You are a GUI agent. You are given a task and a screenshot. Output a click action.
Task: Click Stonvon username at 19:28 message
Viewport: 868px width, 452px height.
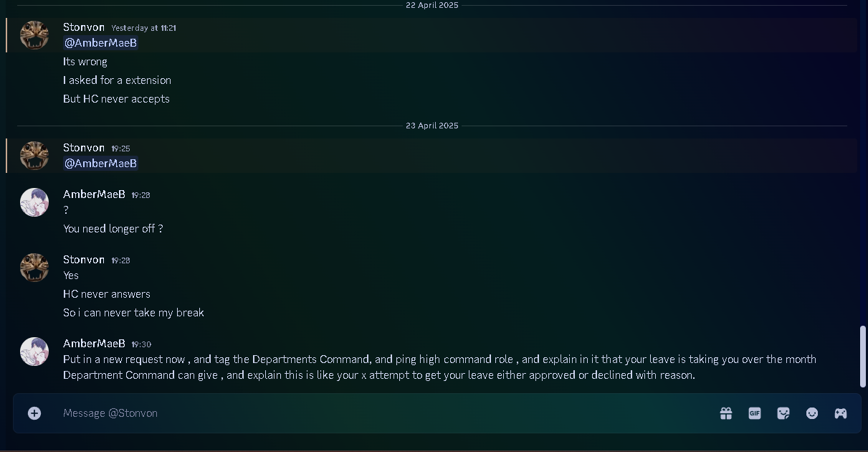pyautogui.click(x=84, y=260)
